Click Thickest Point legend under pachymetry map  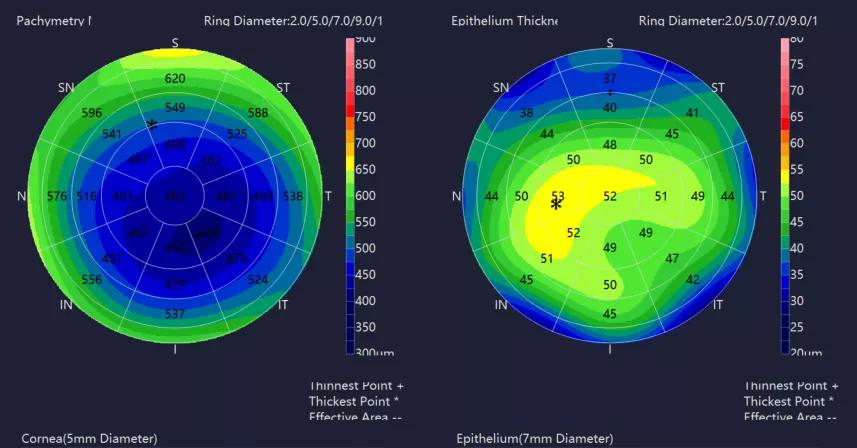click(x=354, y=402)
